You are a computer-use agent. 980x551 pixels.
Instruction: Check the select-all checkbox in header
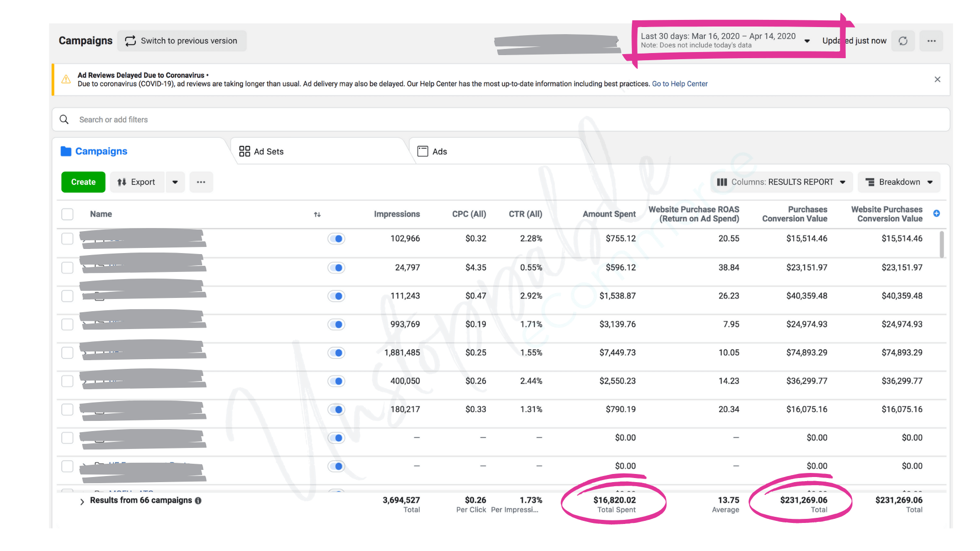tap(67, 214)
